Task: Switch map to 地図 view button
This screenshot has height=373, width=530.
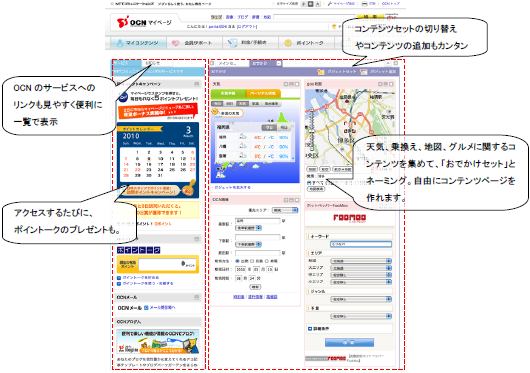Action: pos(312,169)
